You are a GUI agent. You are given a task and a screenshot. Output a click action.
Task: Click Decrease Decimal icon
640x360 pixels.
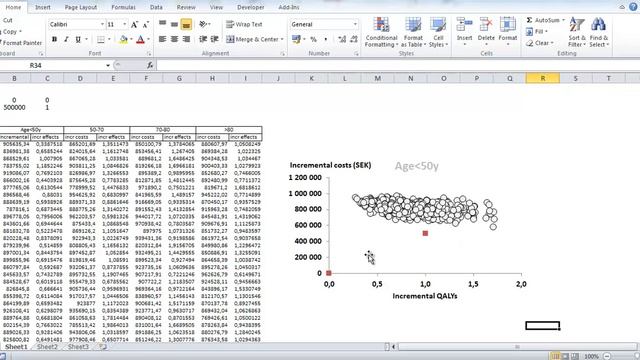[x=354, y=39]
